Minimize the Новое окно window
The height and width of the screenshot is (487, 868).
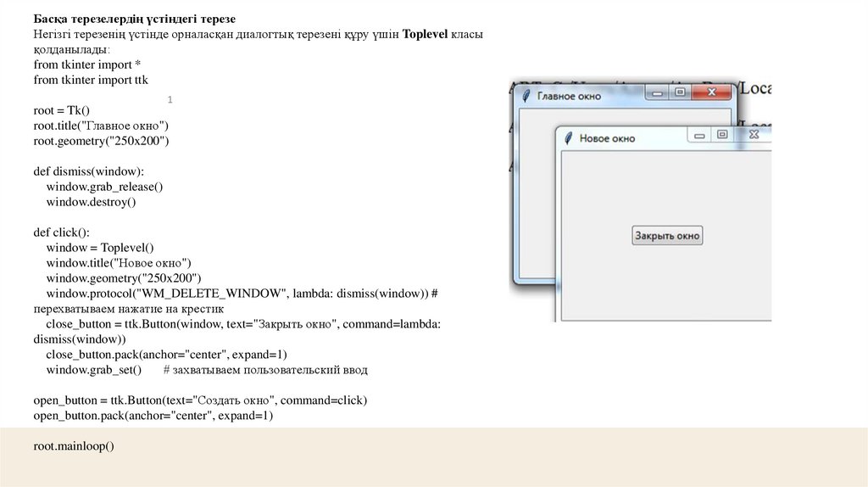(699, 135)
